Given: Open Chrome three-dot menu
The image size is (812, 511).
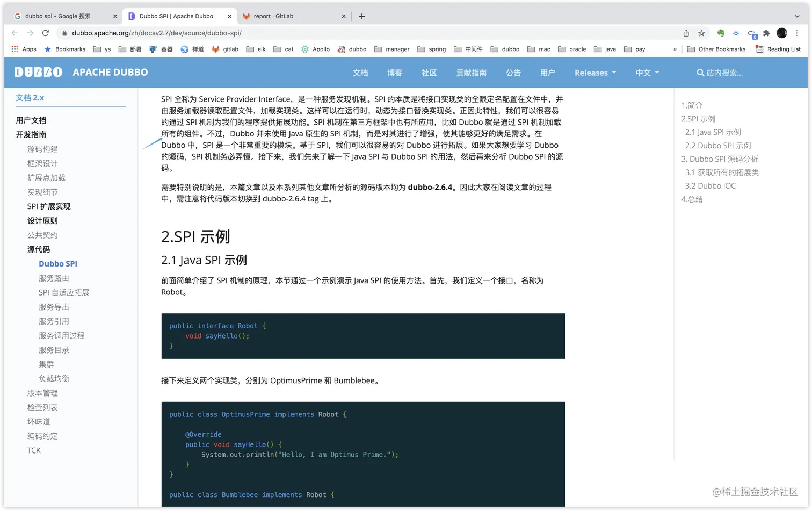Looking at the screenshot, I should (798, 33).
